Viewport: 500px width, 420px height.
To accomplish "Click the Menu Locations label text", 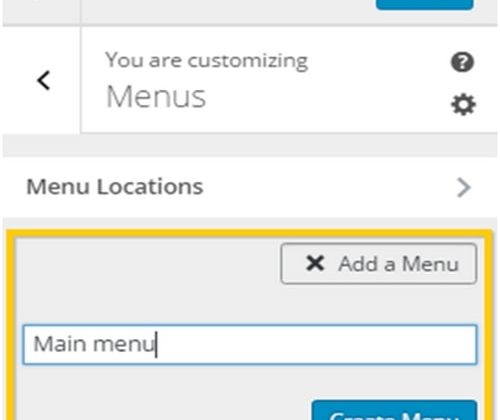I will (115, 187).
